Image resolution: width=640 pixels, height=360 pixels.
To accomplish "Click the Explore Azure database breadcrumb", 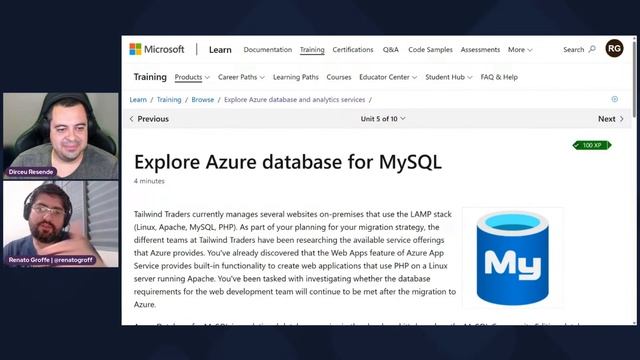I will 294,100.
